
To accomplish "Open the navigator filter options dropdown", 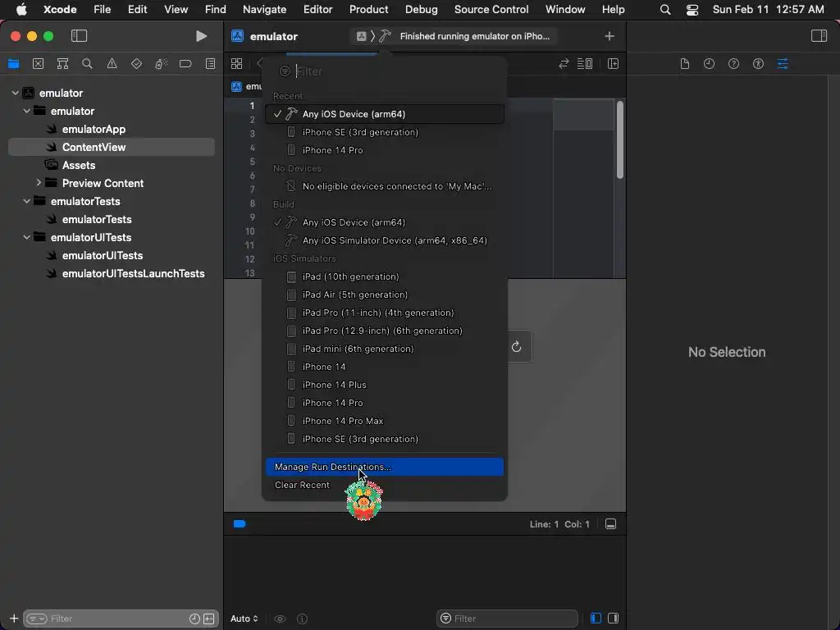I will coord(37,619).
